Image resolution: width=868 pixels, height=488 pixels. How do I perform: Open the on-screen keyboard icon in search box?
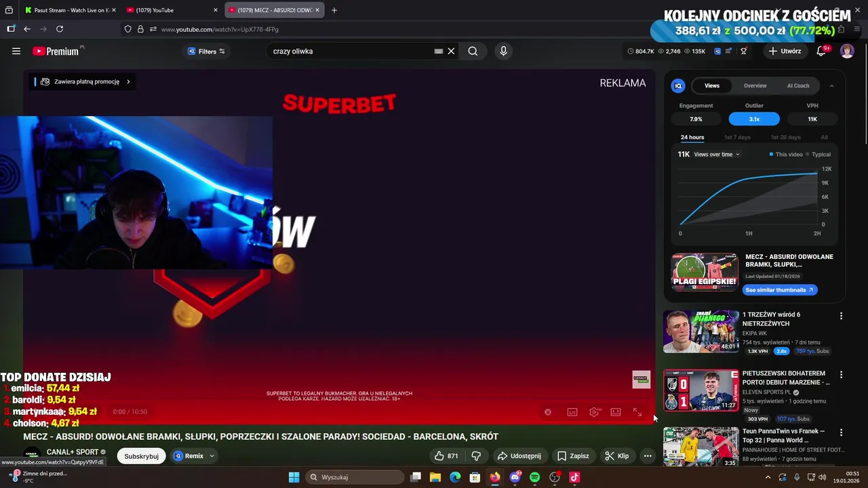439,51
